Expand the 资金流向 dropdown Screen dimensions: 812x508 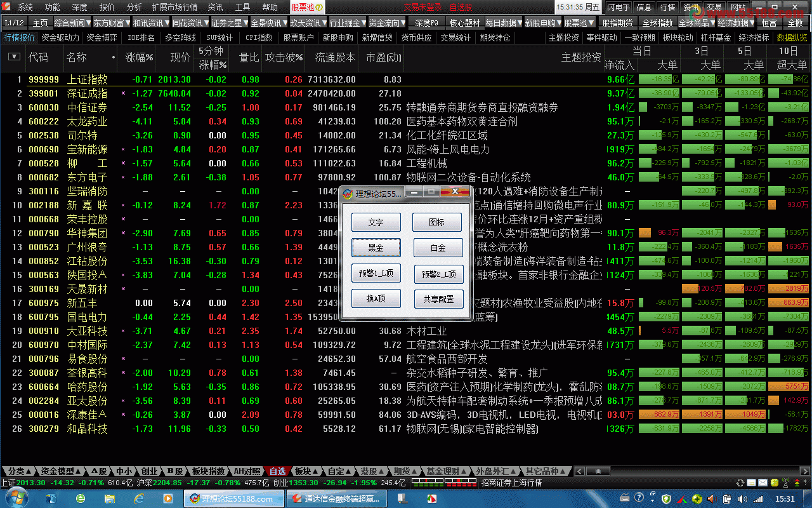tap(388, 23)
